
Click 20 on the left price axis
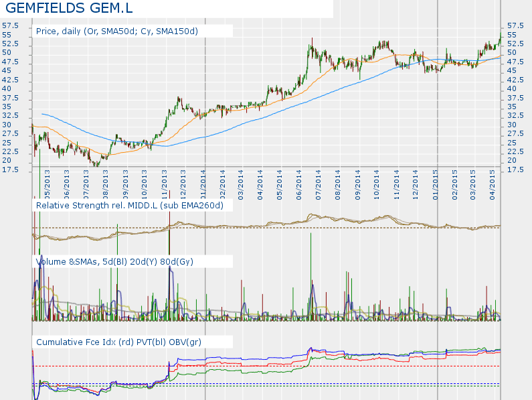pos(7,160)
